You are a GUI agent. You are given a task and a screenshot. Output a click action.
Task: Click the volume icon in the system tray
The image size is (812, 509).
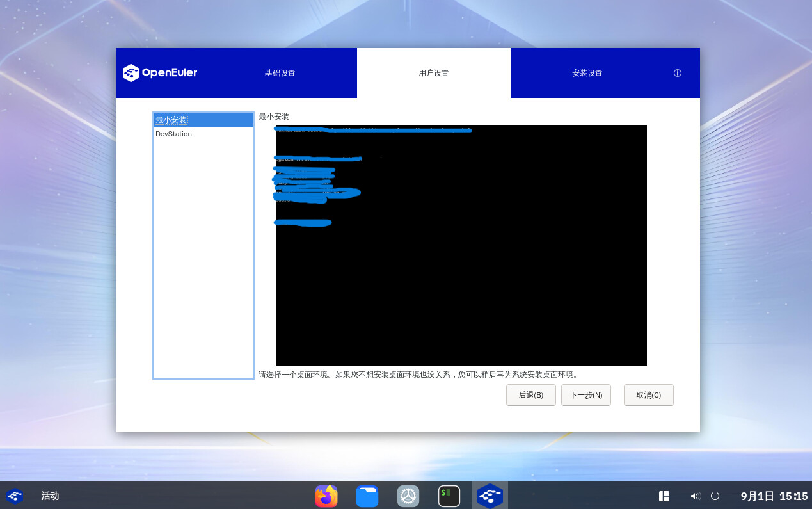click(x=695, y=496)
